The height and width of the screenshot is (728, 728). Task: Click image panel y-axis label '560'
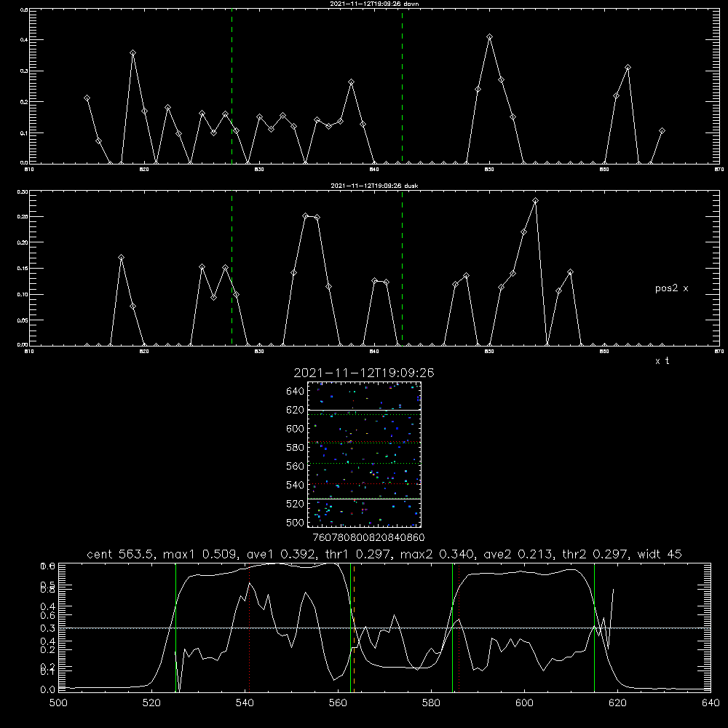296,466
